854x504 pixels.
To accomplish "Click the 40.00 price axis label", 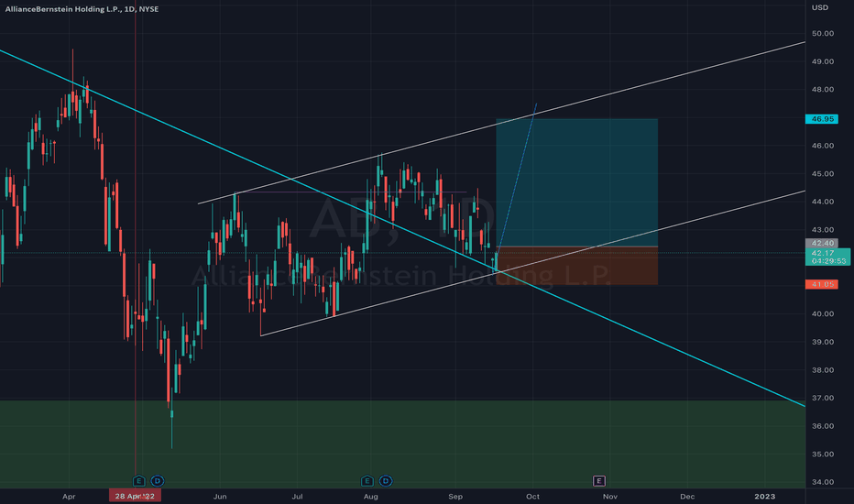I will pos(823,313).
